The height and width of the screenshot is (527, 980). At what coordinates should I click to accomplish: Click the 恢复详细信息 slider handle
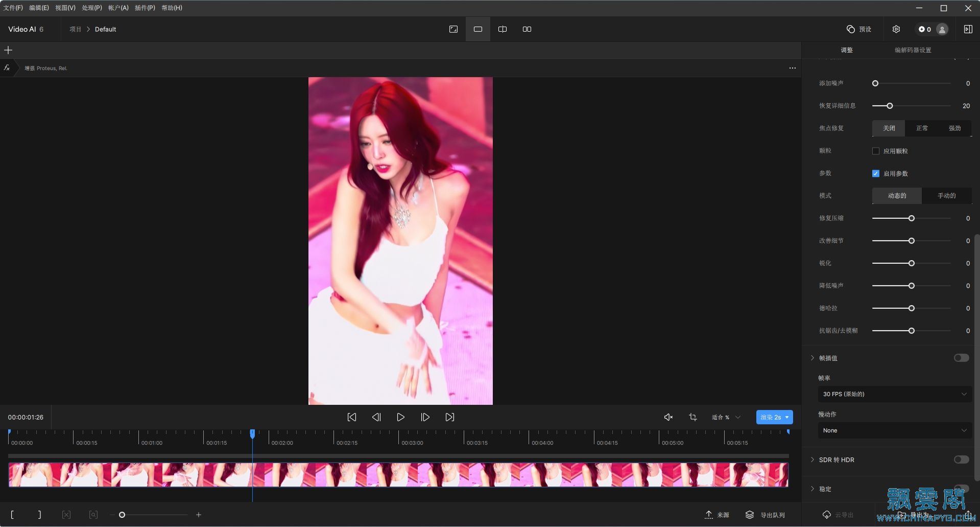[x=890, y=106]
